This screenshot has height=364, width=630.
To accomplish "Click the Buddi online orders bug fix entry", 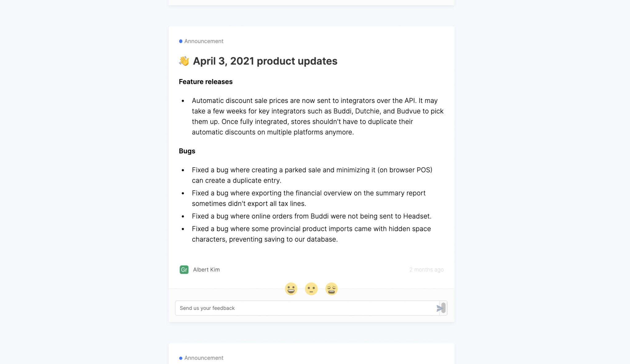I will click(312, 216).
